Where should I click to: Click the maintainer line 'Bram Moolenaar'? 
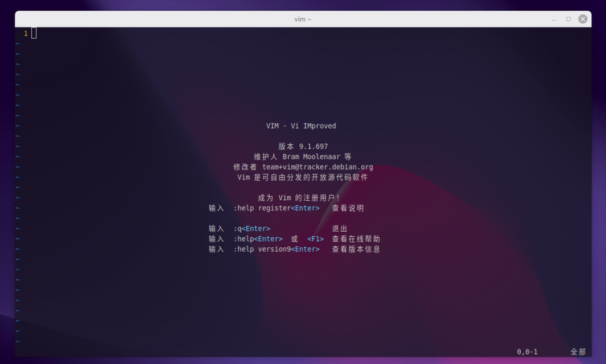click(311, 157)
